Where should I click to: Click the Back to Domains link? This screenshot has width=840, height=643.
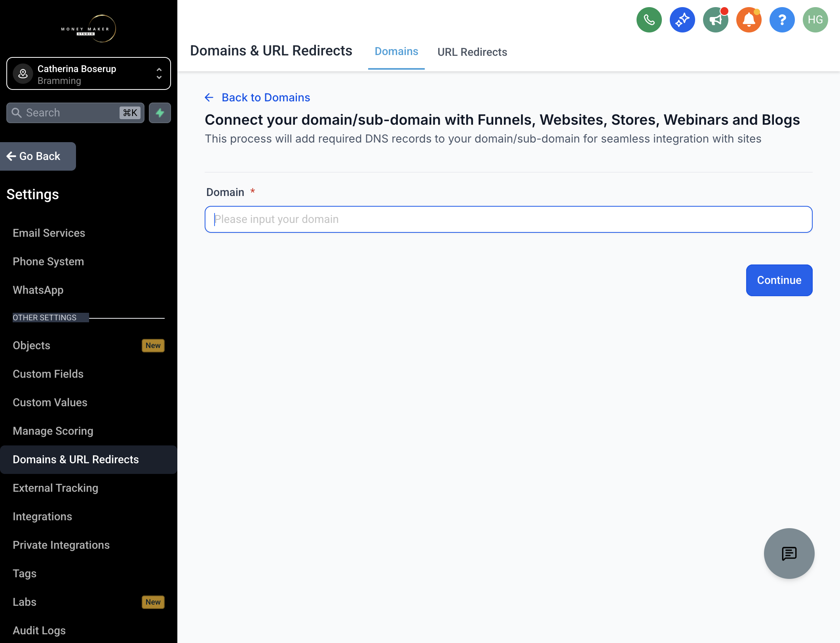[x=266, y=97]
